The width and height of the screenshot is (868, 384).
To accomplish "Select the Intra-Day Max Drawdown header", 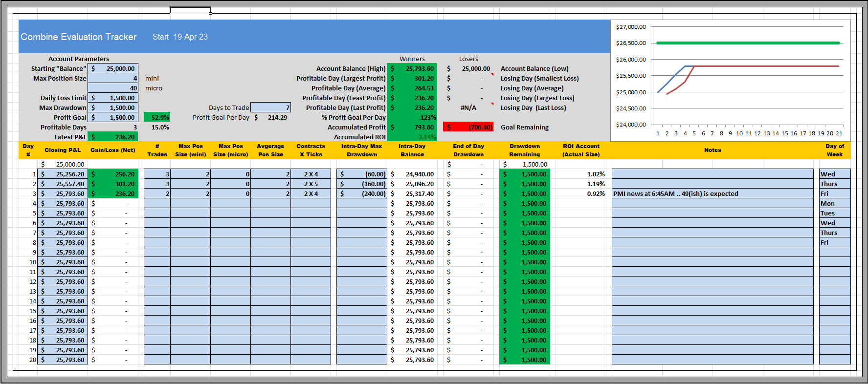I will click(362, 150).
